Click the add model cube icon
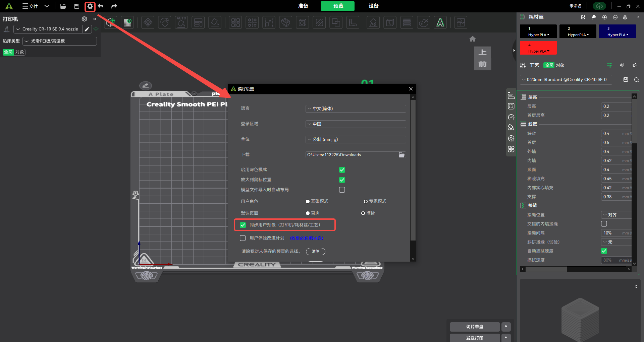This screenshot has width=644, height=342. (x=111, y=22)
